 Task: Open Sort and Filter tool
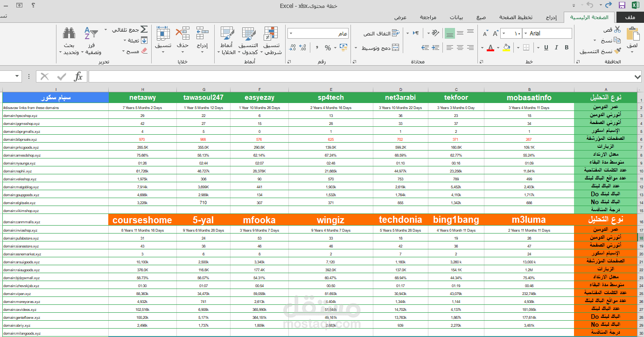coord(91,41)
